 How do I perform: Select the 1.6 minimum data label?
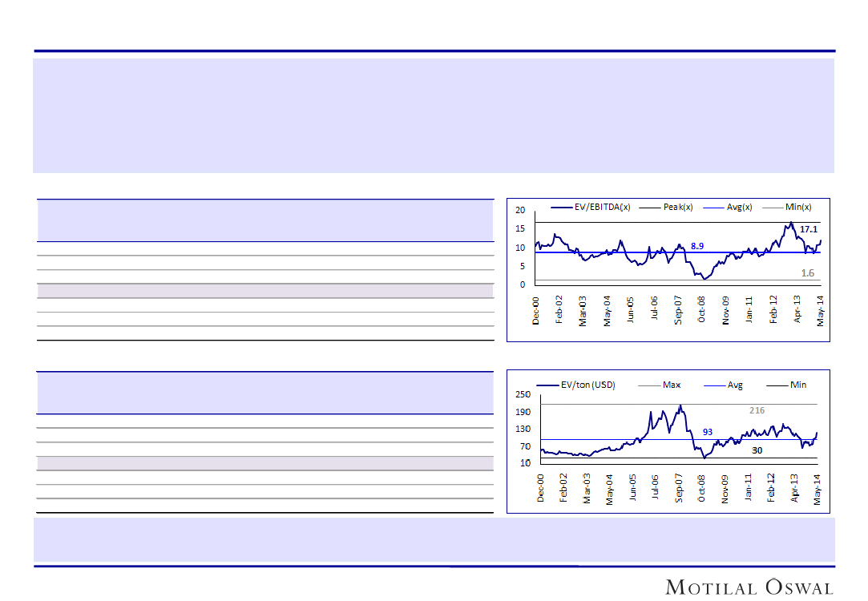click(x=807, y=273)
